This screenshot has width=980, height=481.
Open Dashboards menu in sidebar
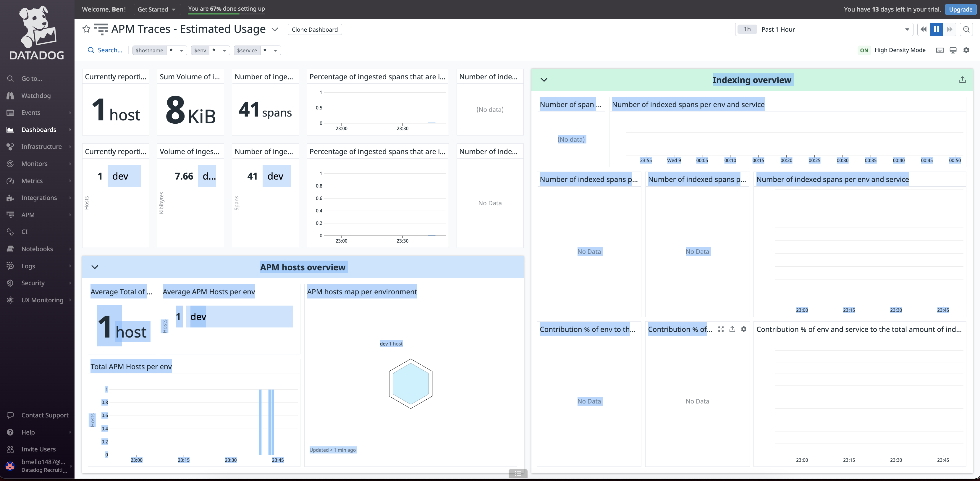(x=39, y=130)
